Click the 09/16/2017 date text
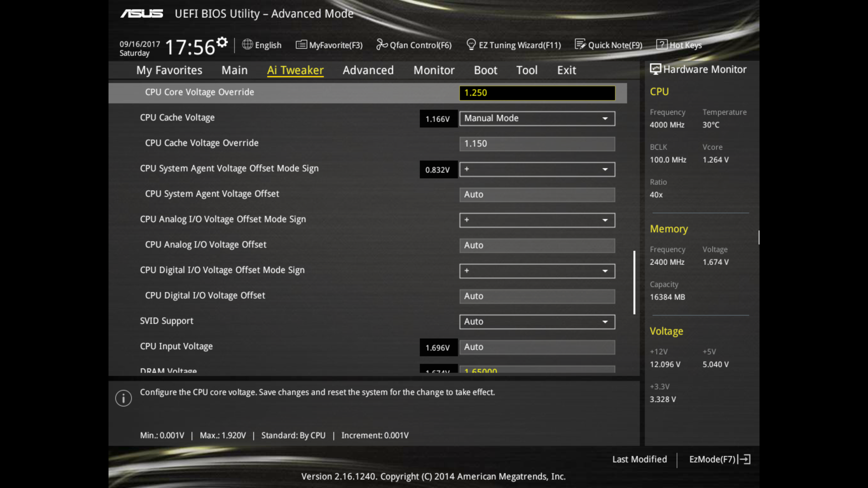The image size is (868, 488). pos(140,44)
